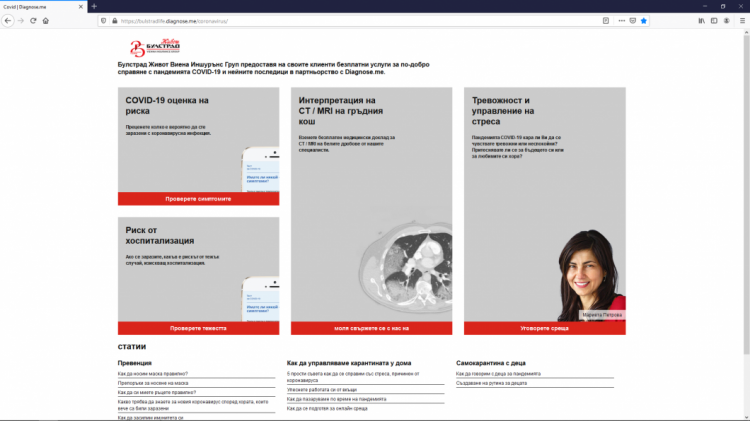Image resolution: width=750 pixels, height=421 pixels.
Task: Open the Firefox hamburger menu
Action: click(741, 20)
